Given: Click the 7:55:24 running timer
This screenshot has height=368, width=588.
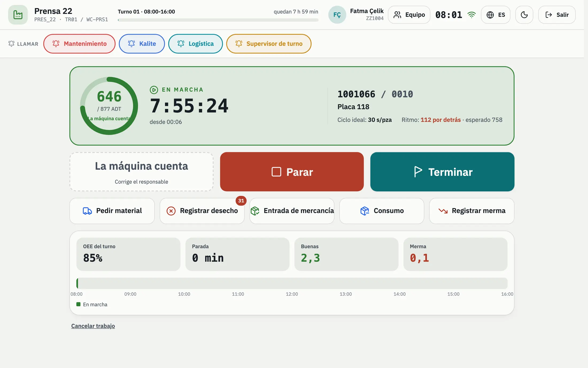Looking at the screenshot, I should 189,106.
